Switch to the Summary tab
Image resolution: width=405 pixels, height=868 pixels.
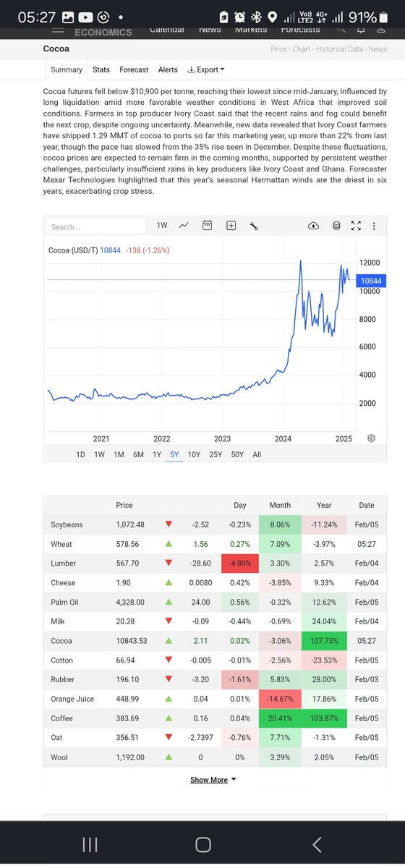pos(66,70)
